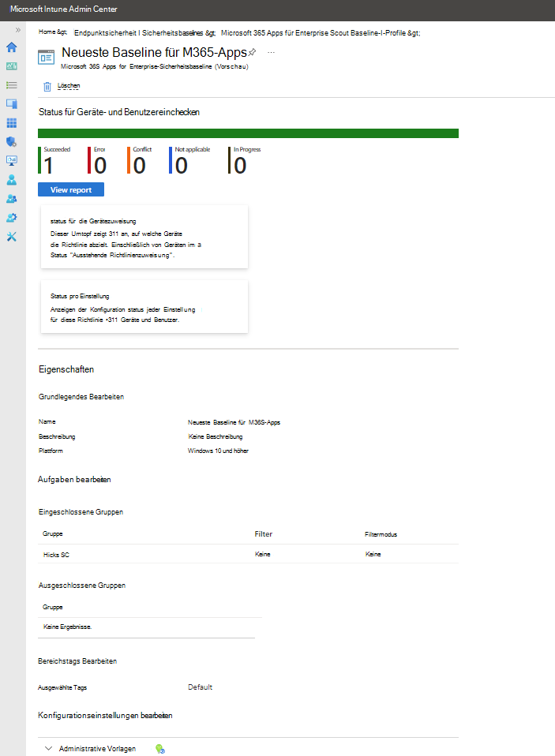The width and height of the screenshot is (555, 756).
Task: Click the View report button
Action: click(71, 189)
